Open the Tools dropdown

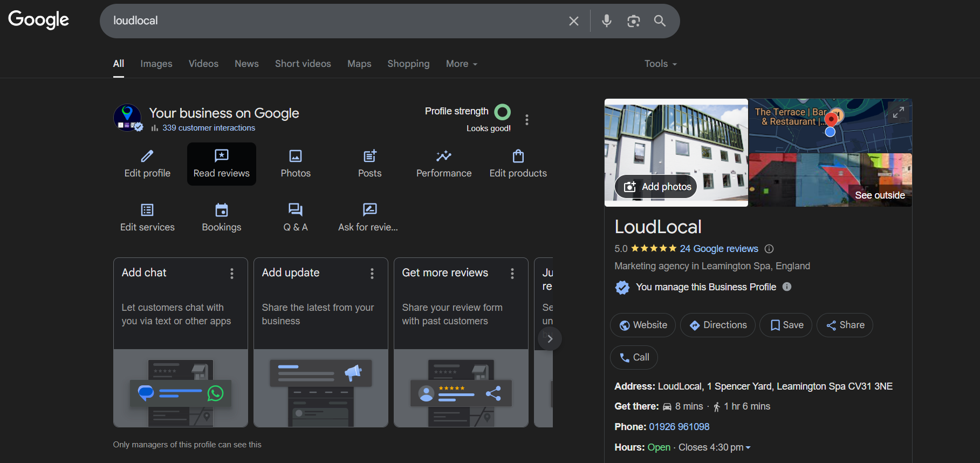tap(661, 64)
